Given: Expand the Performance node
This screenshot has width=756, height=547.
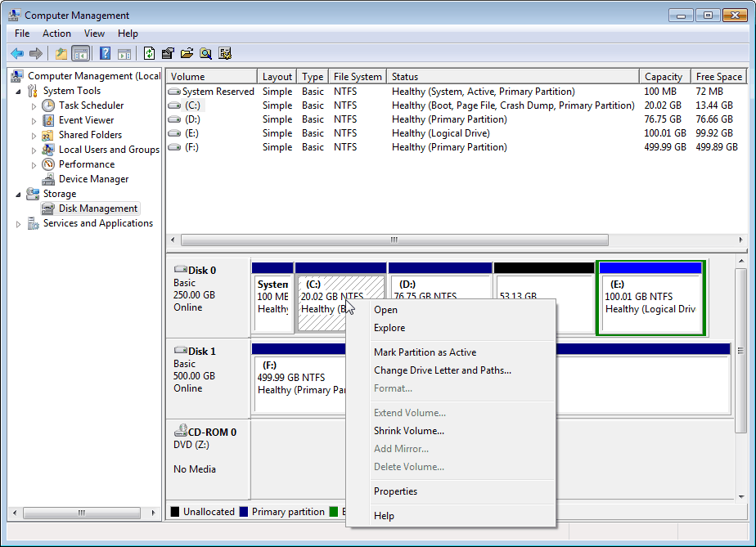Looking at the screenshot, I should [x=34, y=165].
